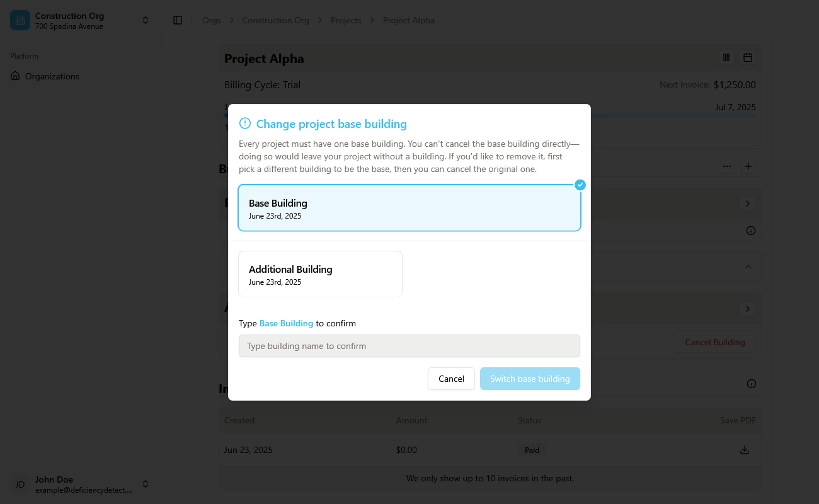Click the Cancel button in dialog

451,379
